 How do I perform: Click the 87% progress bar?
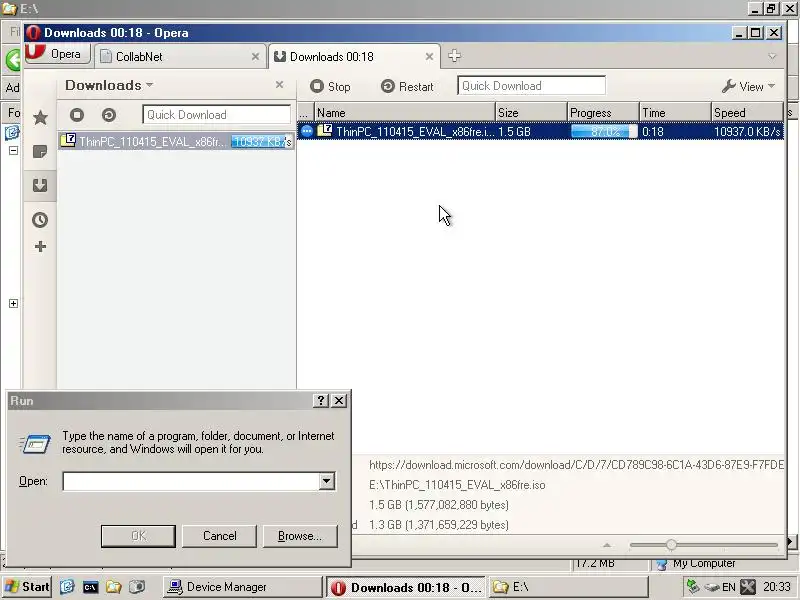click(604, 132)
